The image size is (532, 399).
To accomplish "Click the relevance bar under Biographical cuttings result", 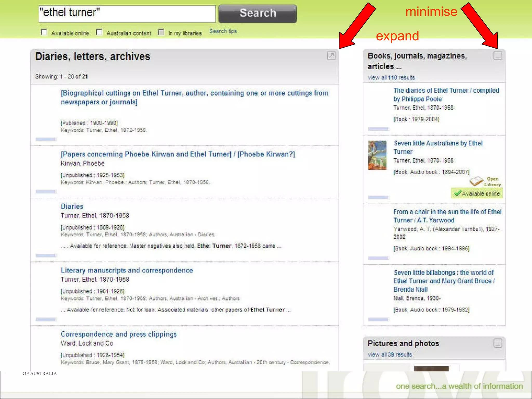I will click(x=46, y=139).
